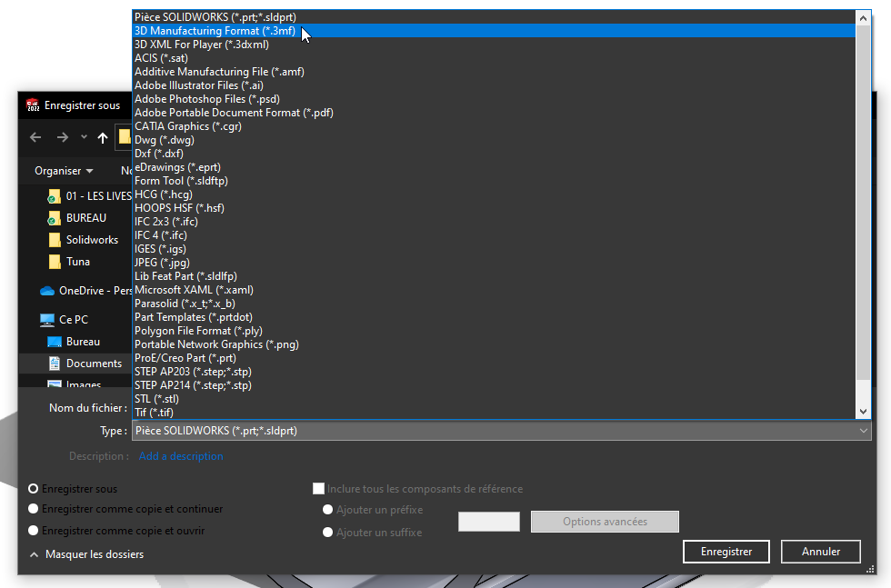This screenshot has width=891, height=588.
Task: Choose Pièce SOLIDWORKS (*.prt;*.sldprt) in list
Action: [494, 17]
